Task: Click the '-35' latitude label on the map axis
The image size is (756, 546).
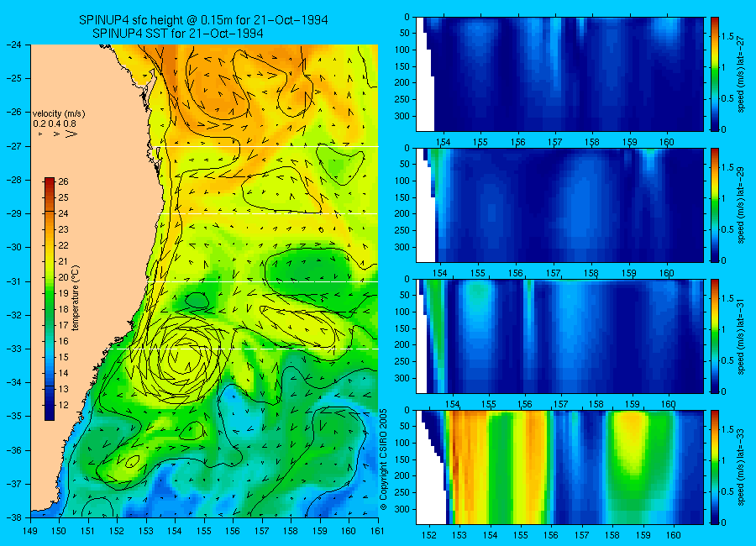Action: (13, 416)
